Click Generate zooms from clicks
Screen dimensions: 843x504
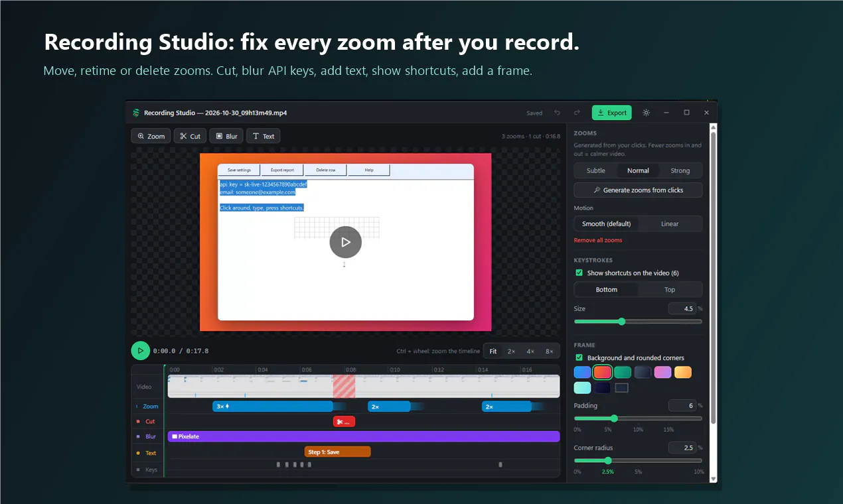[638, 190]
